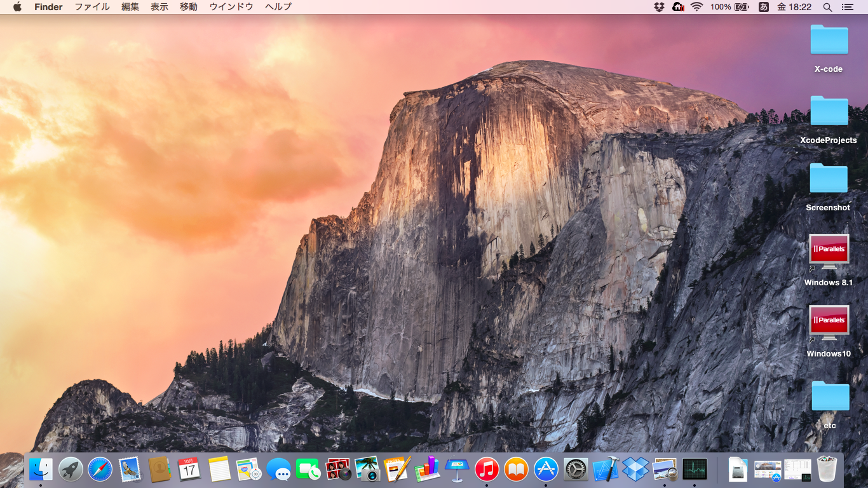Open Messages speech bubble icon

tap(278, 470)
